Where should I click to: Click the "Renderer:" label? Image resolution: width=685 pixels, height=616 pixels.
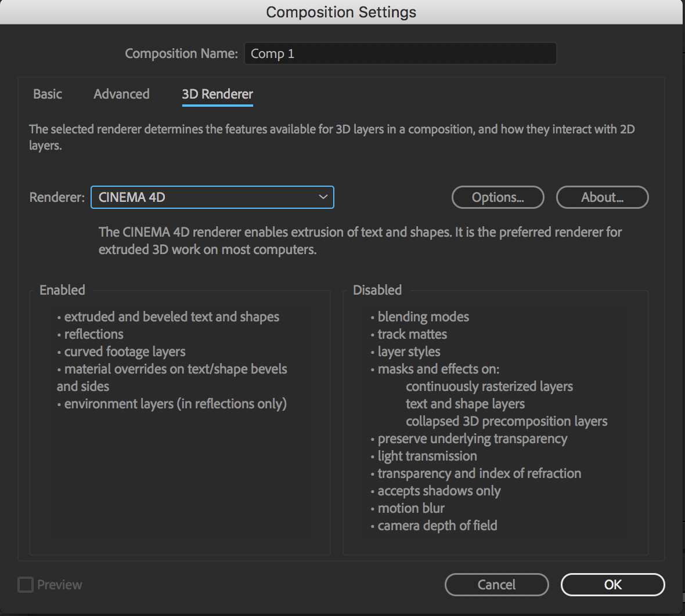(57, 197)
